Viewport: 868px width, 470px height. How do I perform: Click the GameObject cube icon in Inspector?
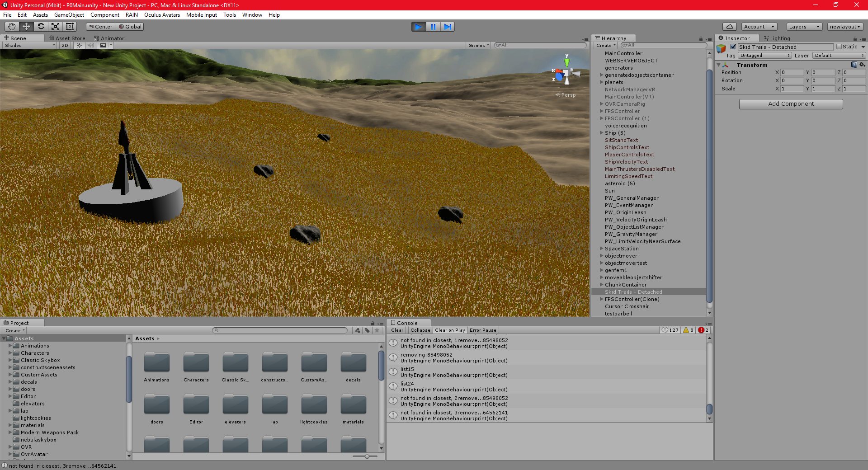(x=721, y=48)
